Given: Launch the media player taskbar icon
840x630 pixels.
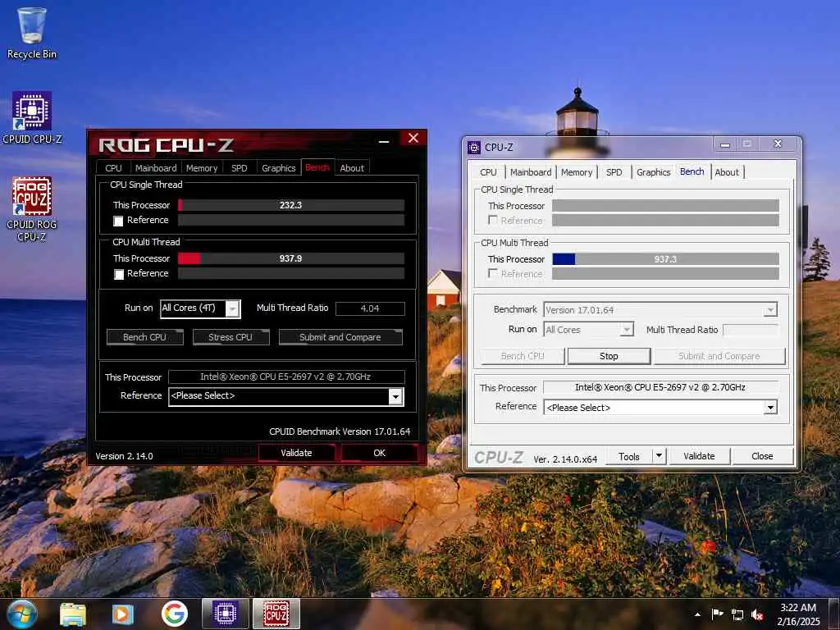Looking at the screenshot, I should (x=123, y=614).
